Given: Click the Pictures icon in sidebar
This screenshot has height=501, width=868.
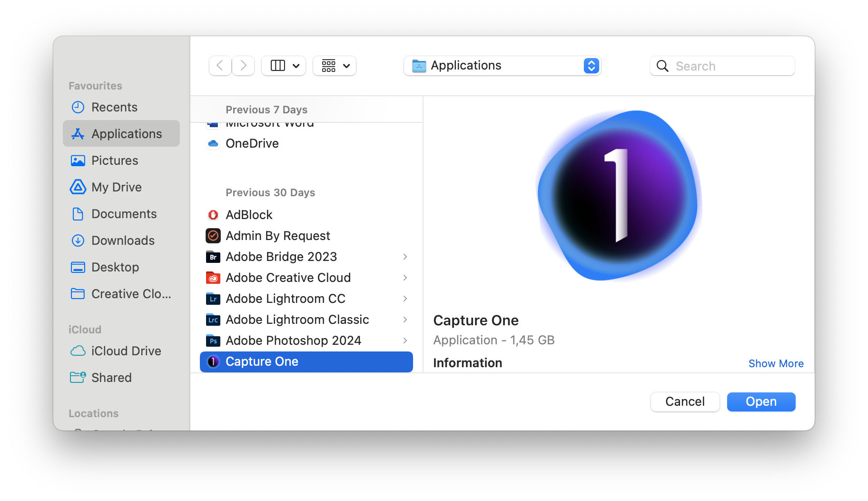Looking at the screenshot, I should [x=78, y=160].
